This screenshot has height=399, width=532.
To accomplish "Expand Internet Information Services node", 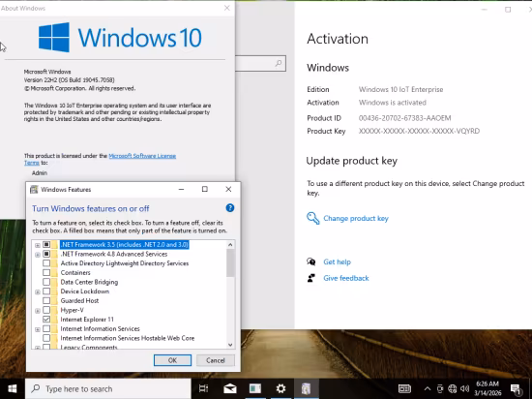I will (x=38, y=329).
